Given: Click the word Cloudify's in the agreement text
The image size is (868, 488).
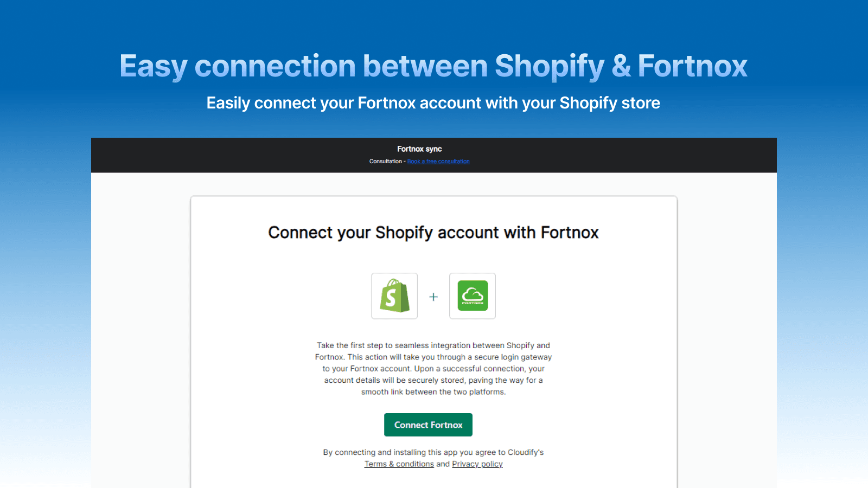Looking at the screenshot, I should [x=526, y=452].
